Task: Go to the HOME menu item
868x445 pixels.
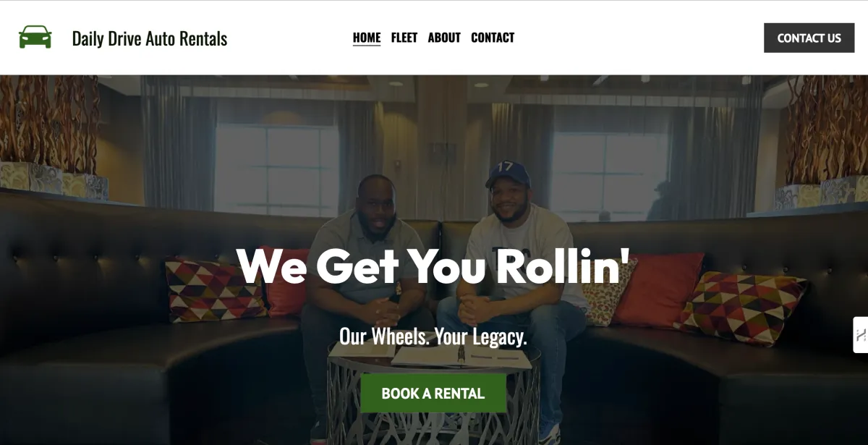Action: (x=367, y=38)
